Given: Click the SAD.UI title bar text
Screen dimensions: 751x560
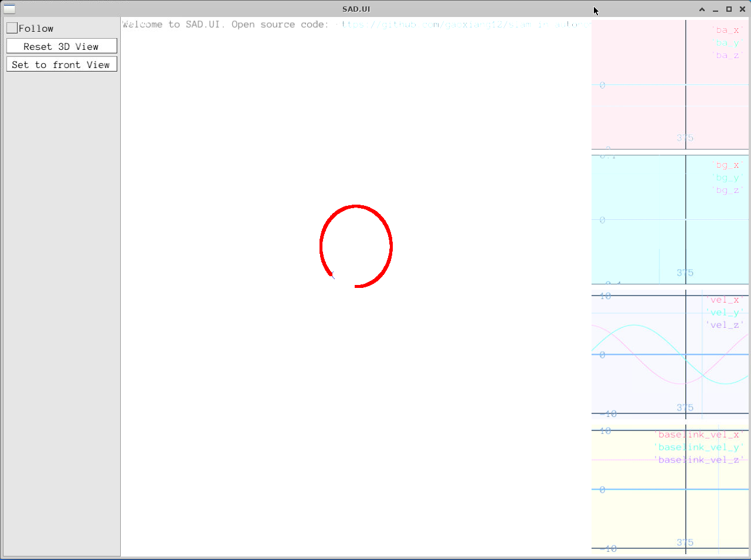Looking at the screenshot, I should coord(356,9).
